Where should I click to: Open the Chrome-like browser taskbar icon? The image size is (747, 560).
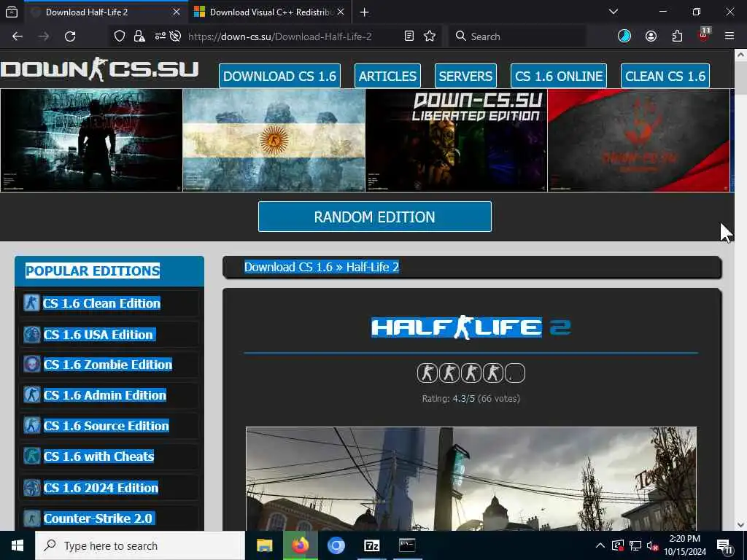coord(336,545)
